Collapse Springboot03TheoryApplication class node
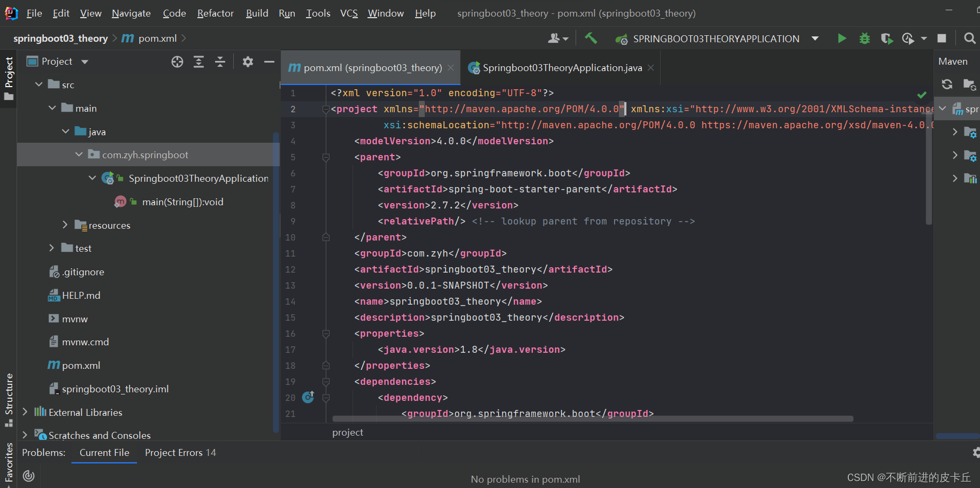This screenshot has height=488, width=980. tap(92, 178)
